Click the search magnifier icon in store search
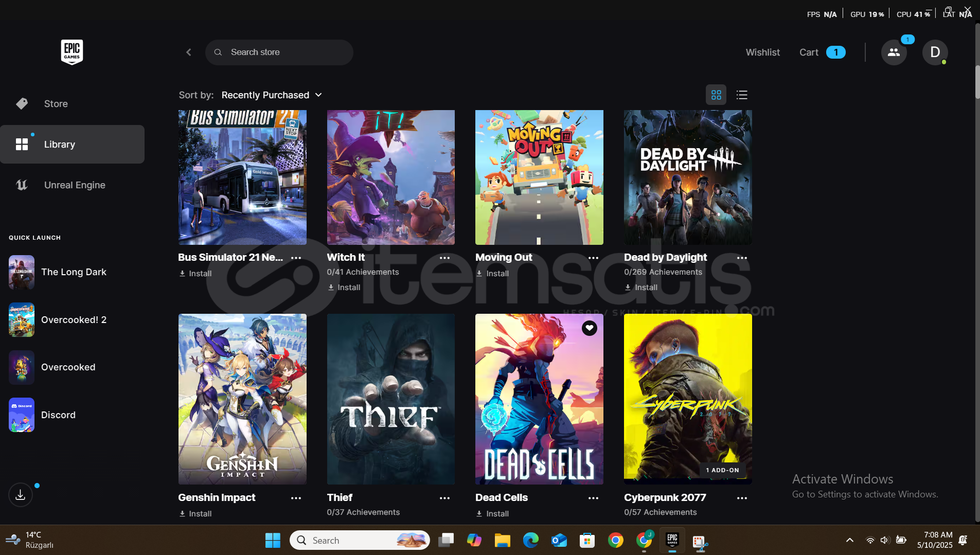980x555 pixels. pyautogui.click(x=218, y=52)
